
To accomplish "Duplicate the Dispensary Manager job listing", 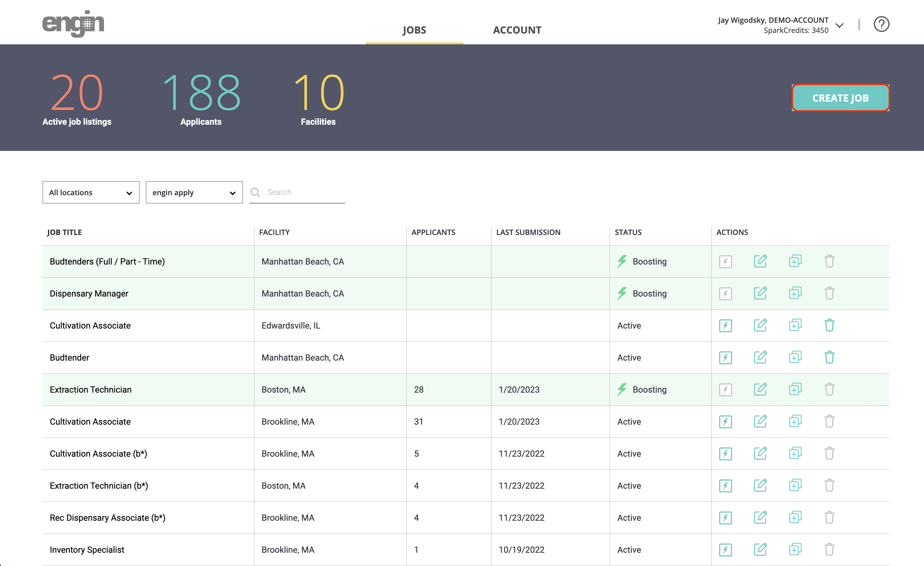I will tap(795, 293).
